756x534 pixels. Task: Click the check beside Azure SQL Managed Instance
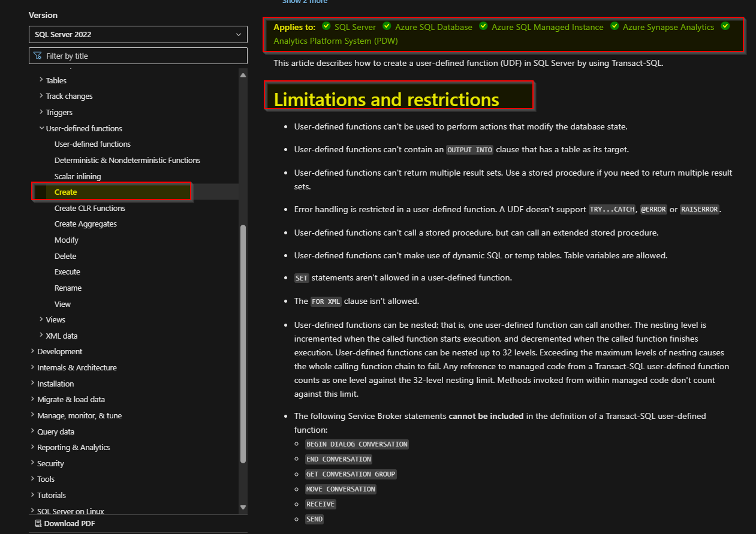pos(483,26)
